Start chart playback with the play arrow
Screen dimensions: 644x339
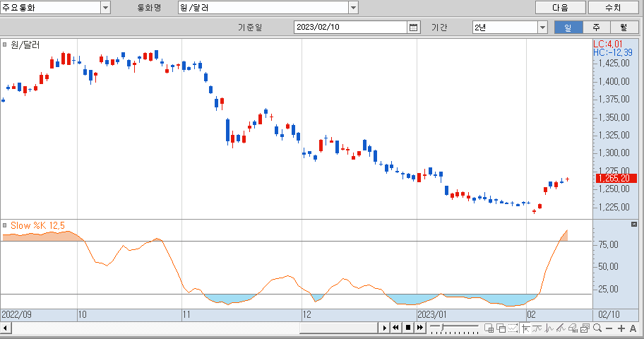point(384,328)
